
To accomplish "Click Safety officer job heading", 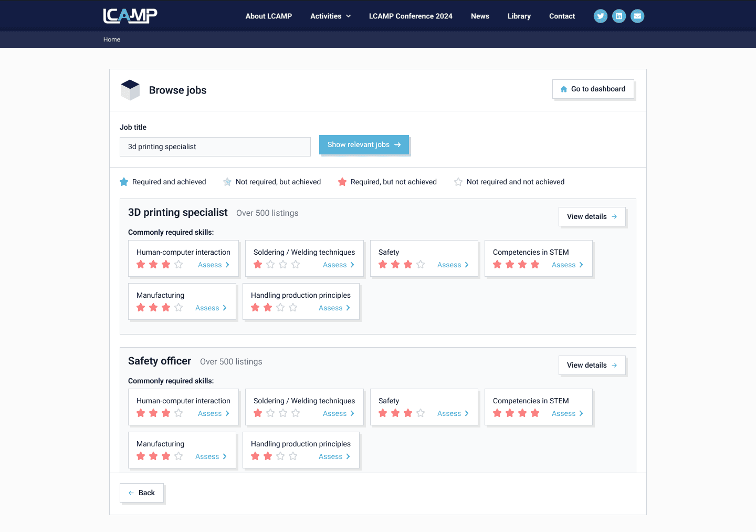I will (160, 361).
